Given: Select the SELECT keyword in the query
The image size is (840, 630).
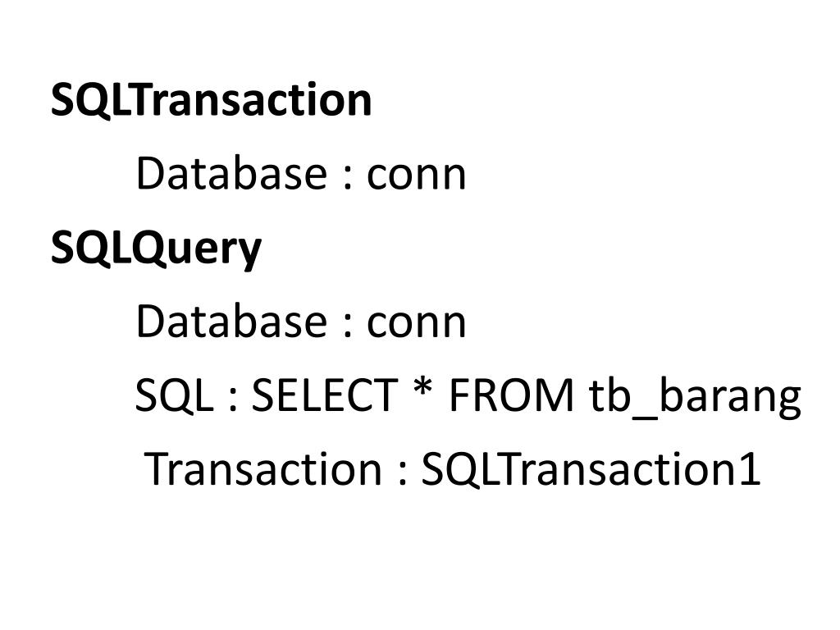Looking at the screenshot, I should coord(325,395).
